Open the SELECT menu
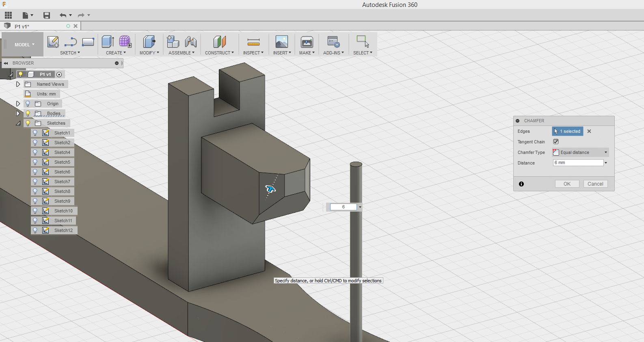644x342 pixels. pos(363,53)
